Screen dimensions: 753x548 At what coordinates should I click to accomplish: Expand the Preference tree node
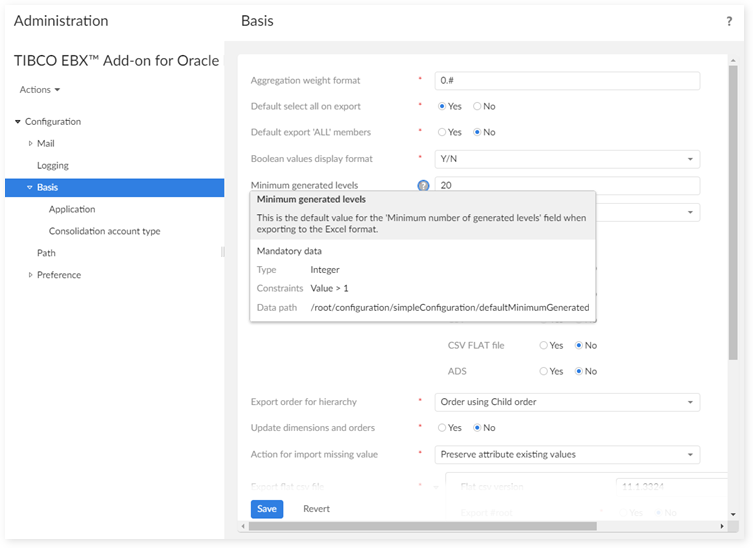(x=30, y=275)
